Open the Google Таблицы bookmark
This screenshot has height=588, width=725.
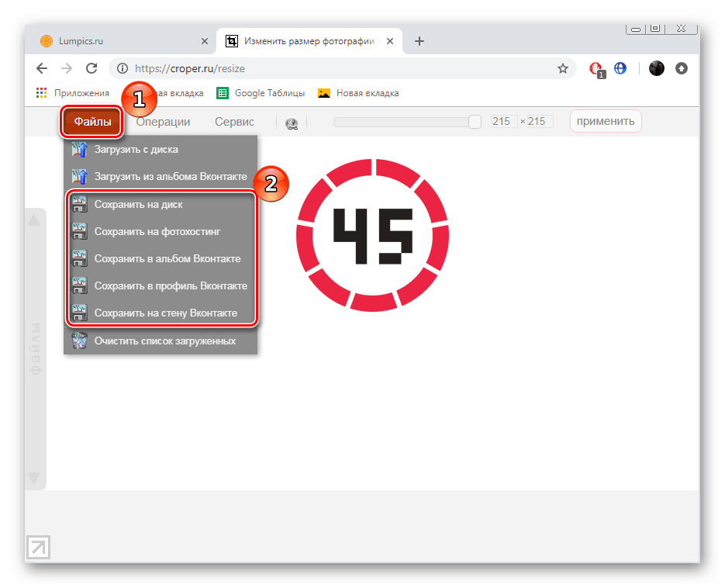pos(261,93)
